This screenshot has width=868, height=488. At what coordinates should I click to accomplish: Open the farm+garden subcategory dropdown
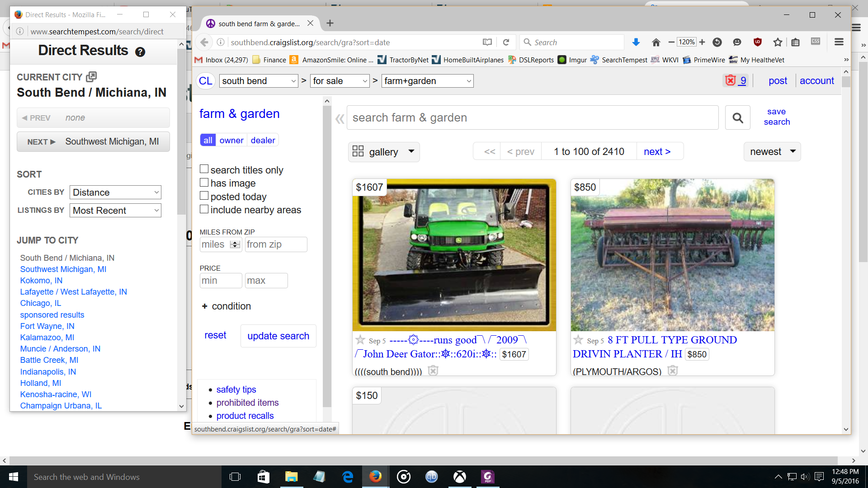[x=428, y=81]
